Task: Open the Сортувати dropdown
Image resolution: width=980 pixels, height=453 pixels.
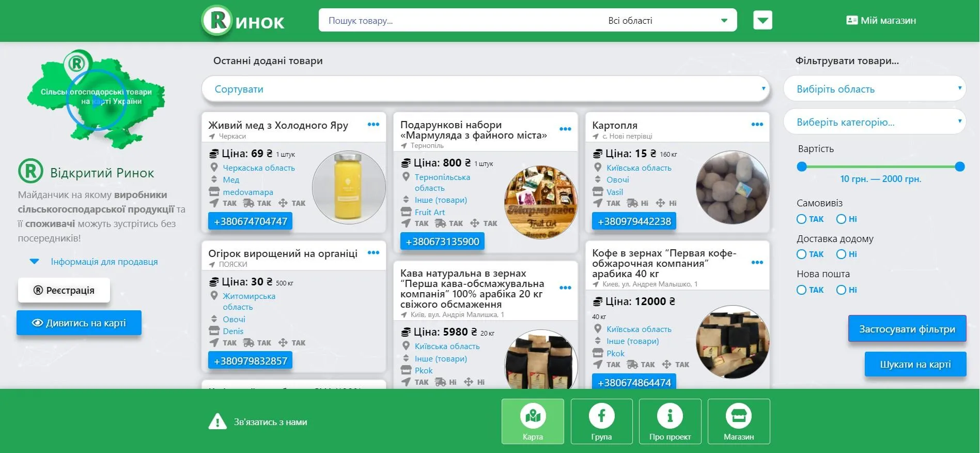Action: click(x=486, y=89)
